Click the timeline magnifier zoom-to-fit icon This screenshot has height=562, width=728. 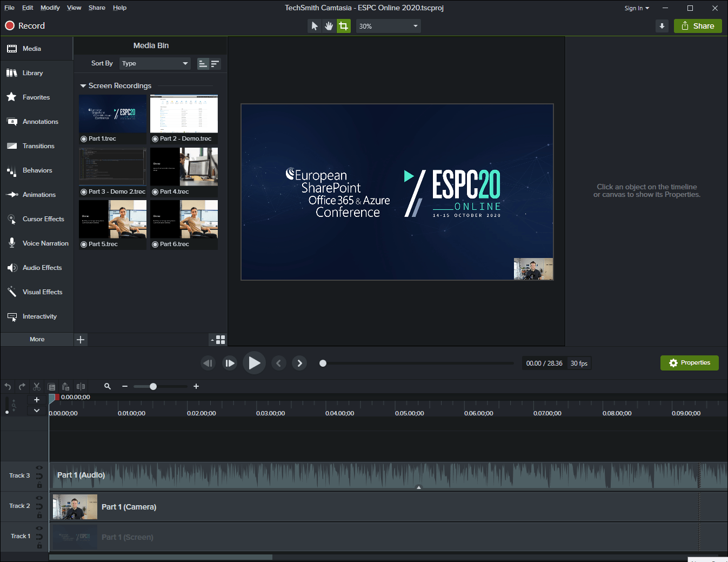(108, 386)
